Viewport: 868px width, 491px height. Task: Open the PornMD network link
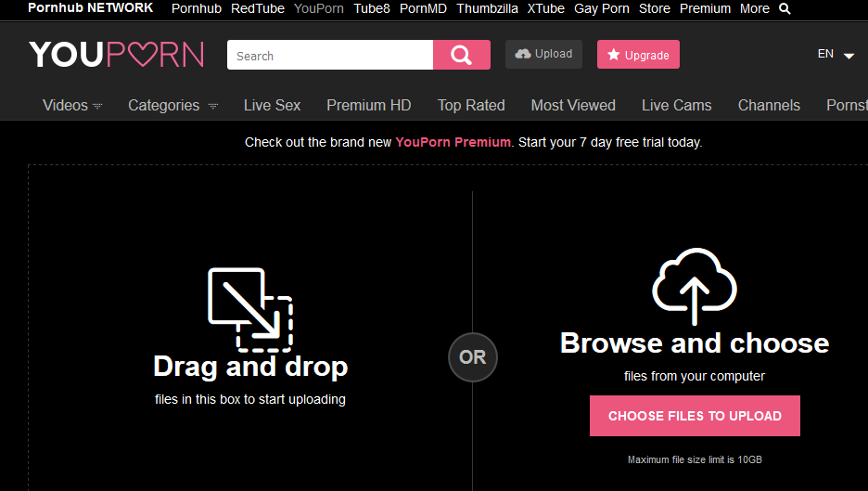pyautogui.click(x=423, y=9)
